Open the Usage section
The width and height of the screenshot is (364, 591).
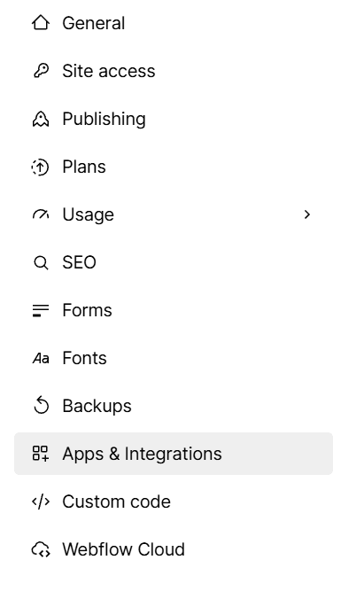coord(174,214)
